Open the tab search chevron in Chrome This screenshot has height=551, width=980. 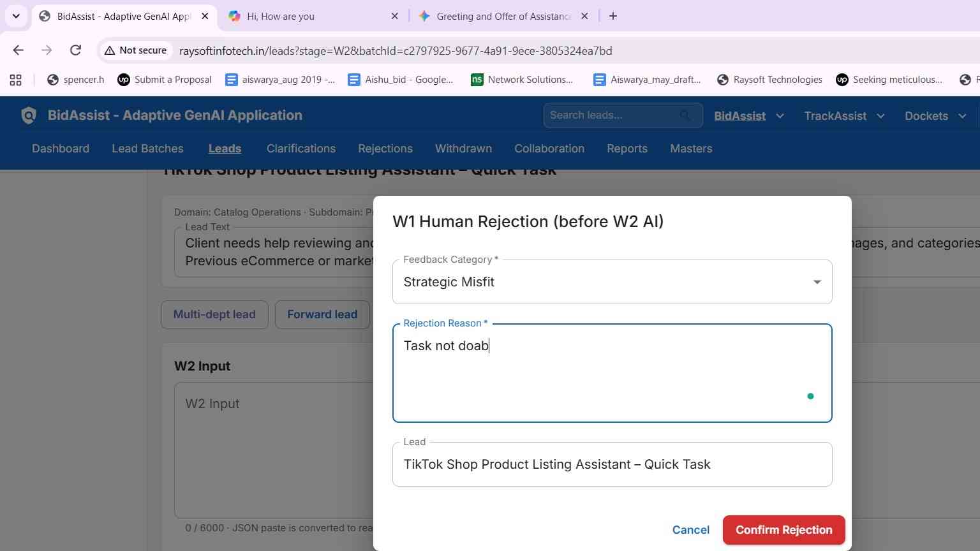[x=16, y=16]
